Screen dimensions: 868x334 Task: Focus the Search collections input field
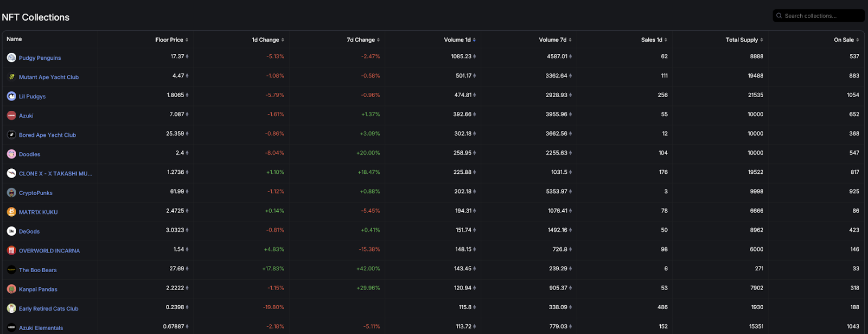tap(819, 16)
